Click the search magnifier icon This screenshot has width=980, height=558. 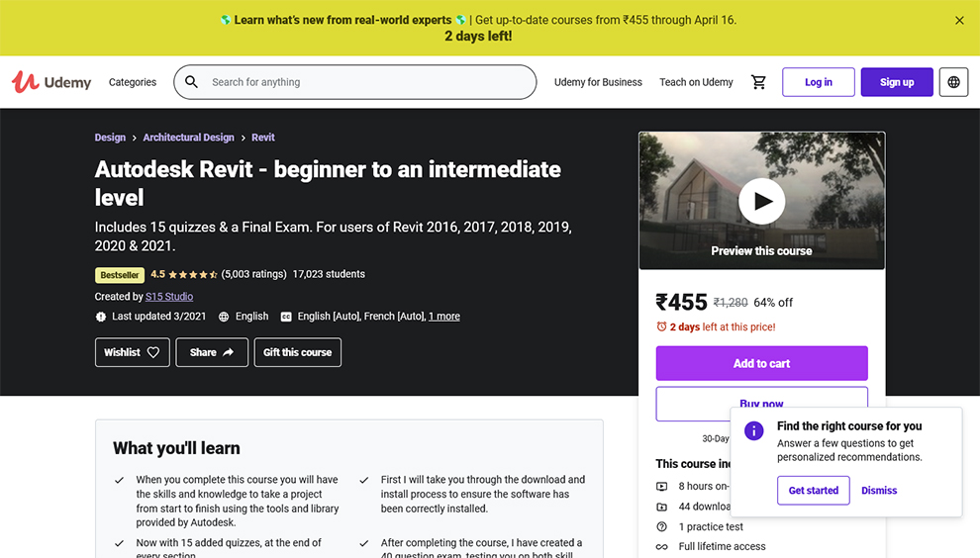pyautogui.click(x=191, y=82)
